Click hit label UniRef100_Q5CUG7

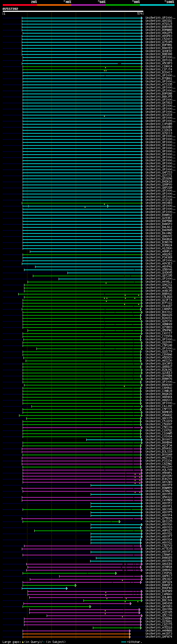point(159,579)
